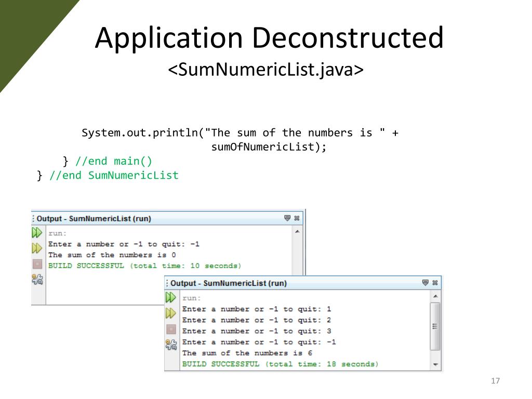Click the 'sumOfNumericList);' code line
This screenshot has width=532, height=399.
269,147
